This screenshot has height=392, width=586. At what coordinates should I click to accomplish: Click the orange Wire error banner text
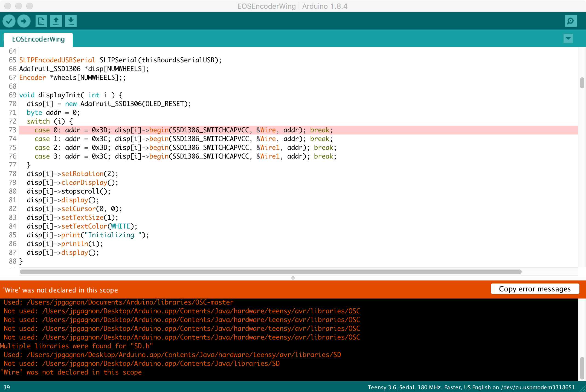60,290
